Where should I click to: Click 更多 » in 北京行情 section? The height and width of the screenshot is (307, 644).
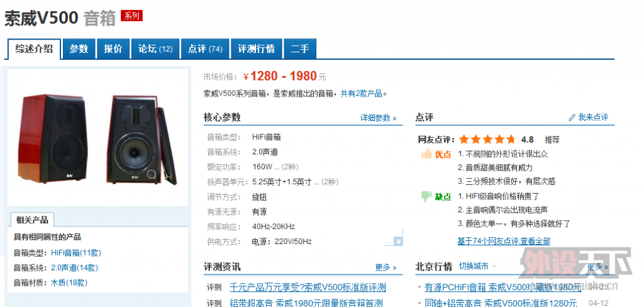[x=597, y=267]
